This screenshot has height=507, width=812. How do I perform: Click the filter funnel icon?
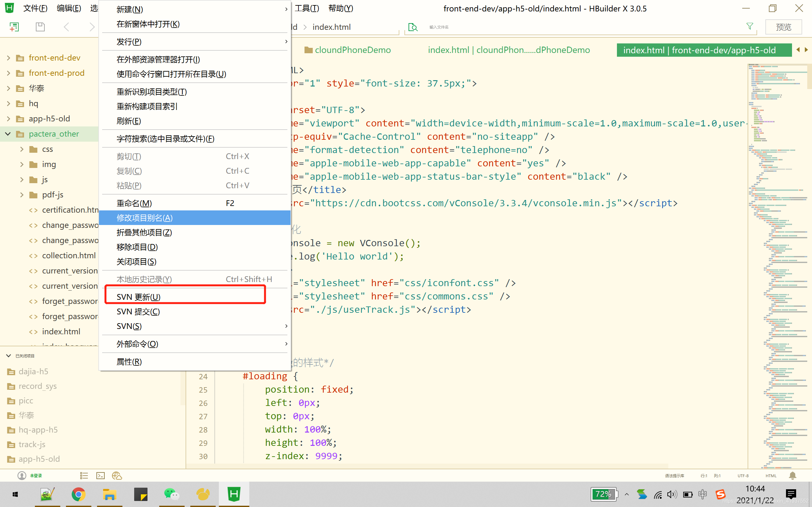[x=750, y=26]
